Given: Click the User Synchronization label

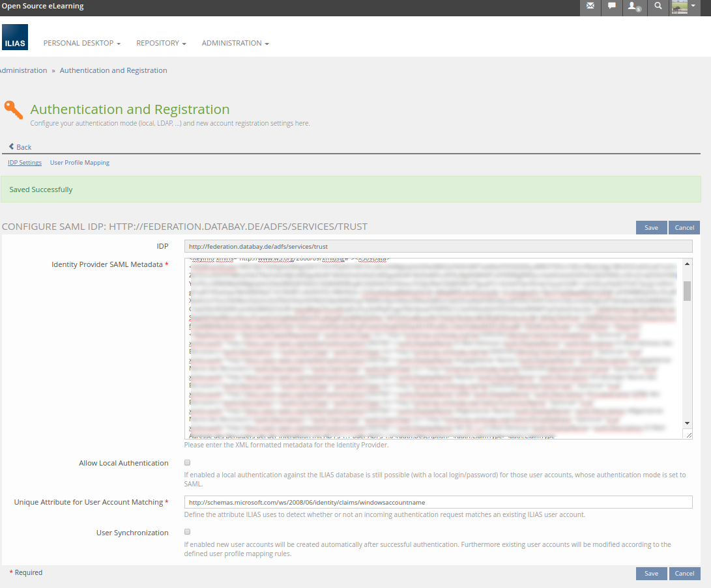Looking at the screenshot, I should (132, 533).
